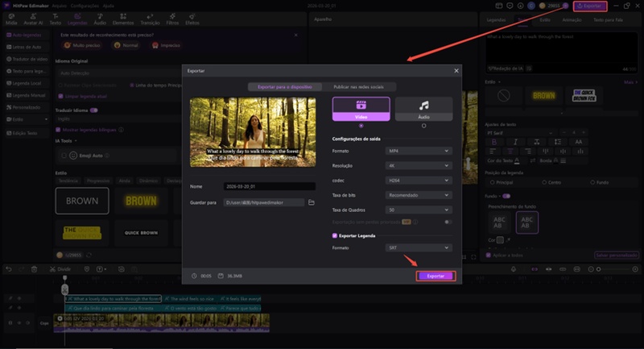Select the yellow BROWN subtitle style preset
The image size is (644, 349).
(141, 201)
